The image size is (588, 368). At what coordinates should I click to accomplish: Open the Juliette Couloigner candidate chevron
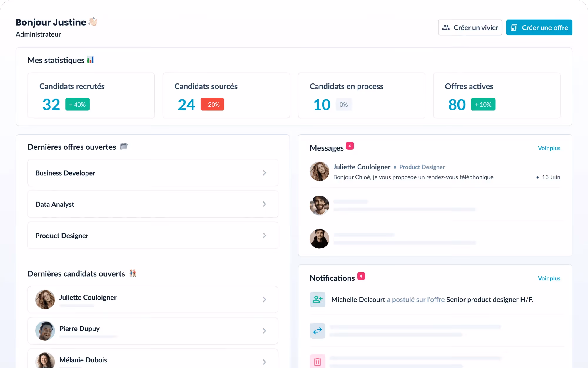pyautogui.click(x=264, y=300)
